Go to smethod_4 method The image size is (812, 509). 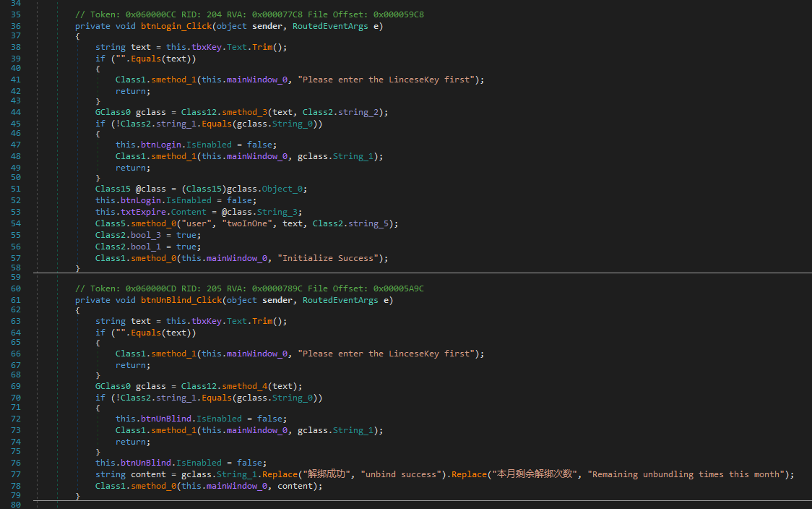click(245, 387)
